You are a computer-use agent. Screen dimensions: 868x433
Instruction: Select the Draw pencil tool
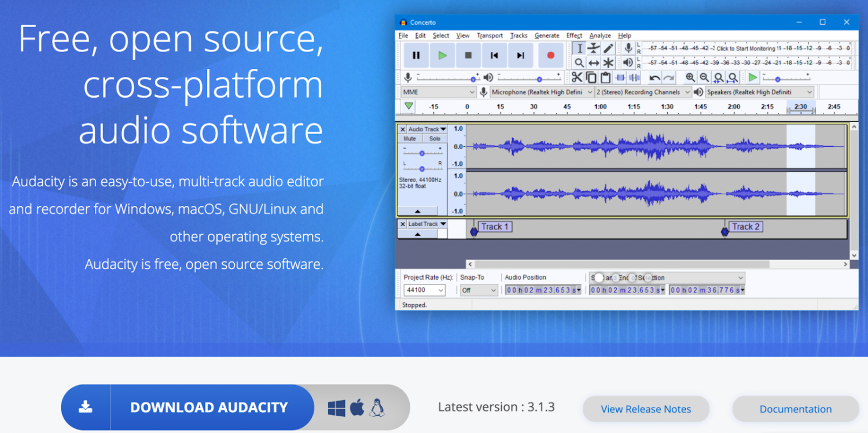tap(608, 49)
